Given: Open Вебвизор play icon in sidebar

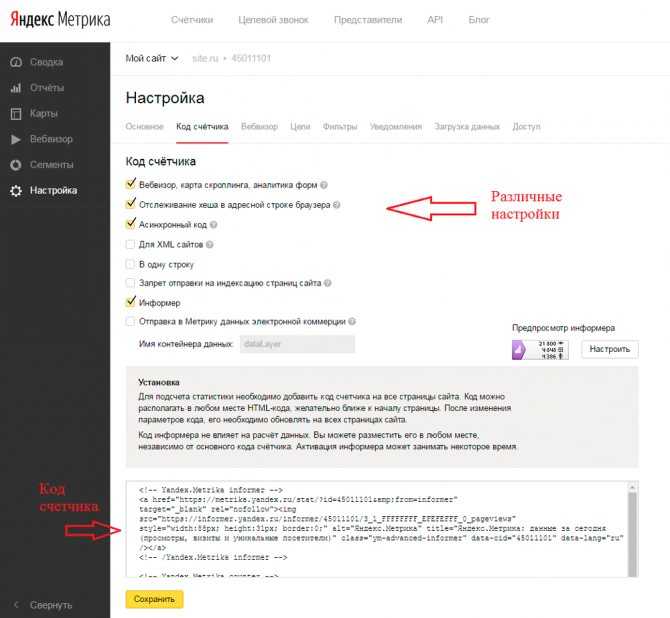Looking at the screenshot, I should click(x=16, y=139).
